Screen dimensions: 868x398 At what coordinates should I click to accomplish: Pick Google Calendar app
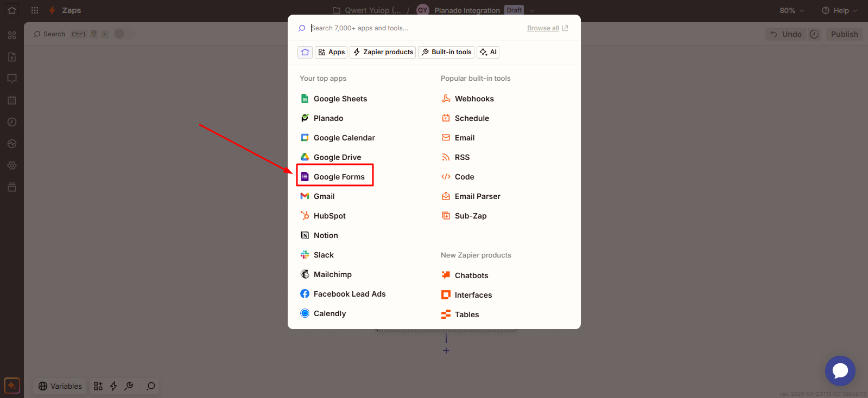click(x=338, y=138)
